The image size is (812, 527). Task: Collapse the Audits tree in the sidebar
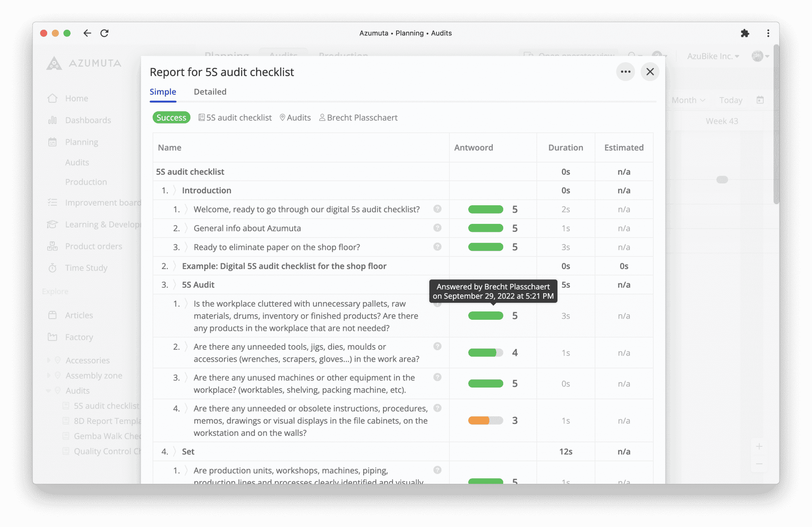(x=49, y=390)
